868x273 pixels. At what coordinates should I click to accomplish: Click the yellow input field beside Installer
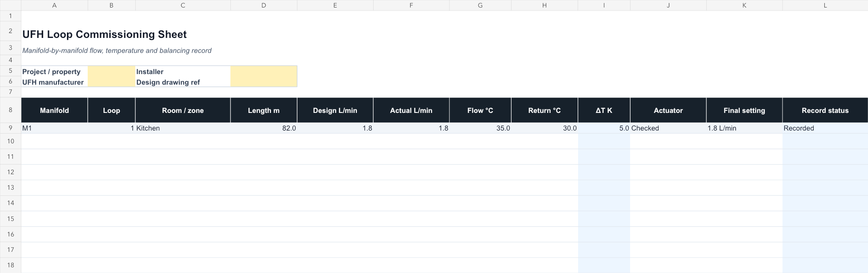pyautogui.click(x=264, y=71)
